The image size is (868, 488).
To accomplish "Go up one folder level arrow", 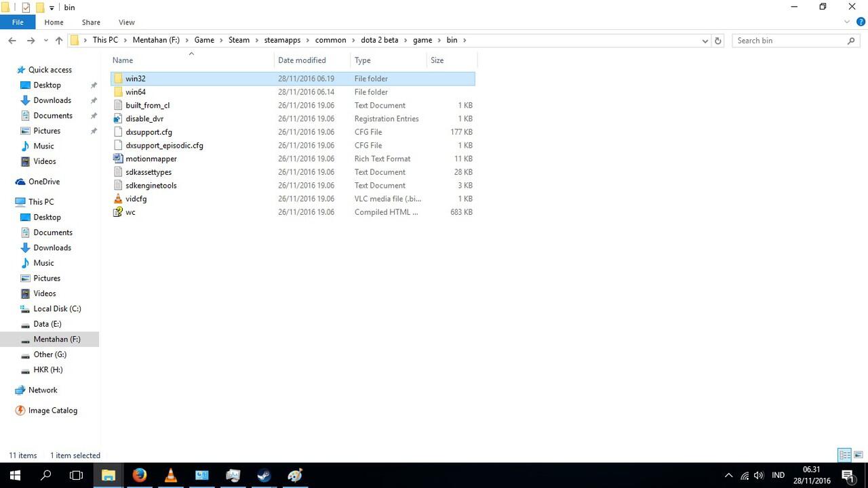I will (59, 41).
